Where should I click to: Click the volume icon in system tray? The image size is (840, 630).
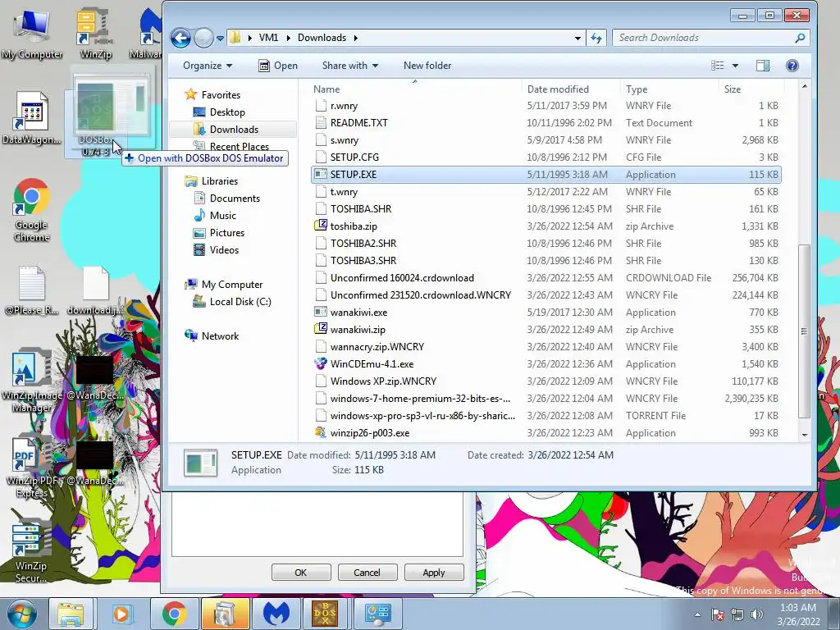pyautogui.click(x=756, y=614)
